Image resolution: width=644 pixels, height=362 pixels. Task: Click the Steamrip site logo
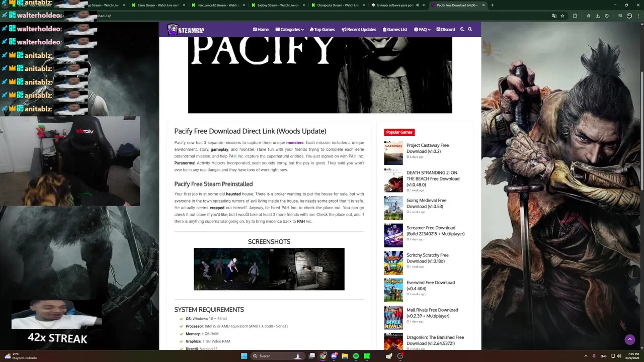(186, 30)
